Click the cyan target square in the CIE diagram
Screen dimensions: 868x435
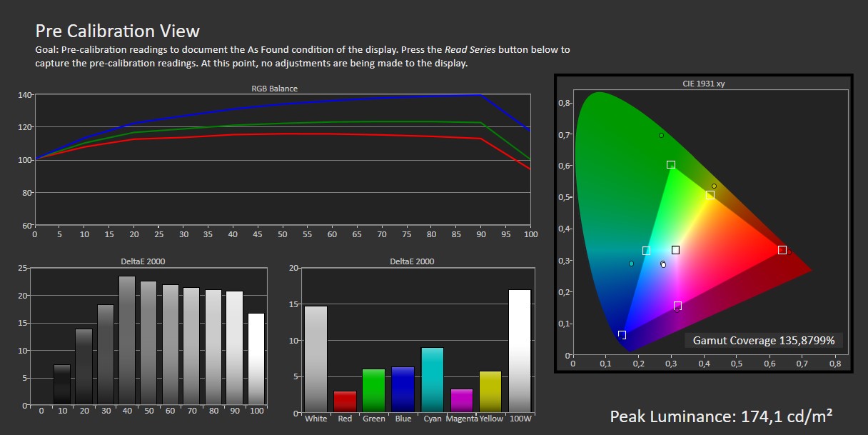tap(646, 251)
